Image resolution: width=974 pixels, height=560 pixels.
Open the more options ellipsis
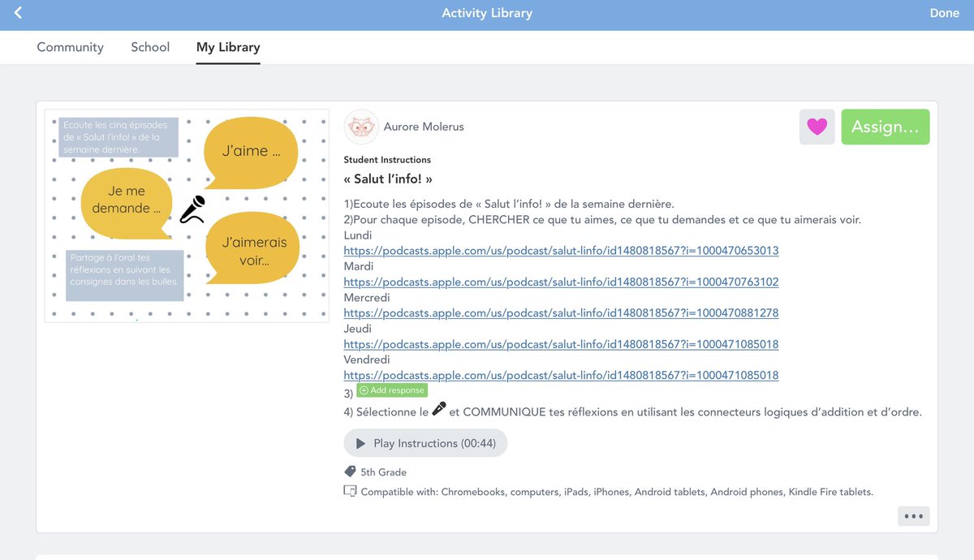point(913,516)
